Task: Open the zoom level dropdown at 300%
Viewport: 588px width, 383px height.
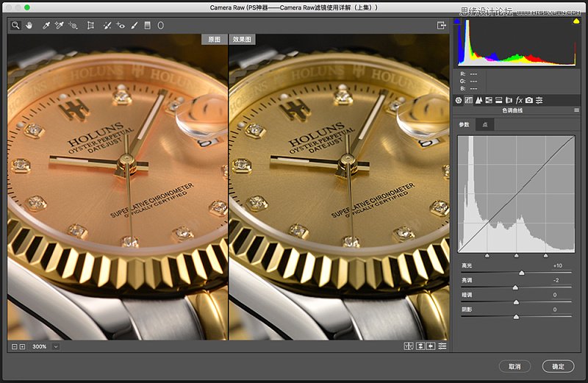Action: (x=56, y=346)
